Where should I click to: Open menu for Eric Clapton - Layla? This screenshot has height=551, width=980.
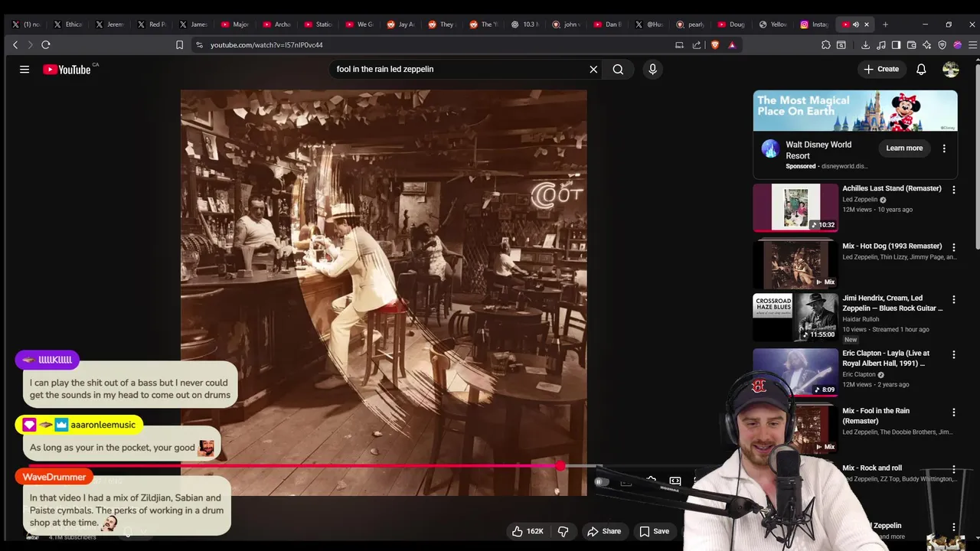click(953, 354)
